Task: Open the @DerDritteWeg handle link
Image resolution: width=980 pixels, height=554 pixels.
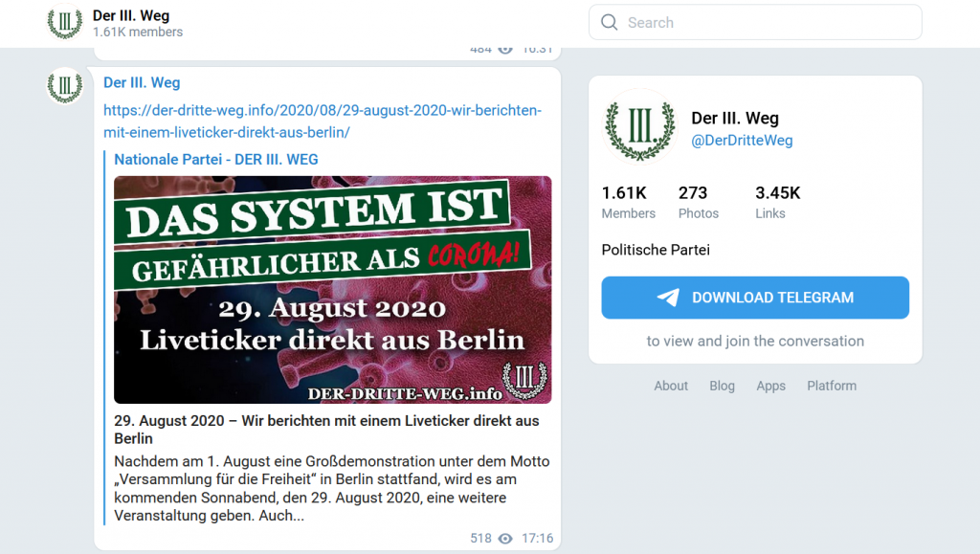Action: pyautogui.click(x=742, y=141)
